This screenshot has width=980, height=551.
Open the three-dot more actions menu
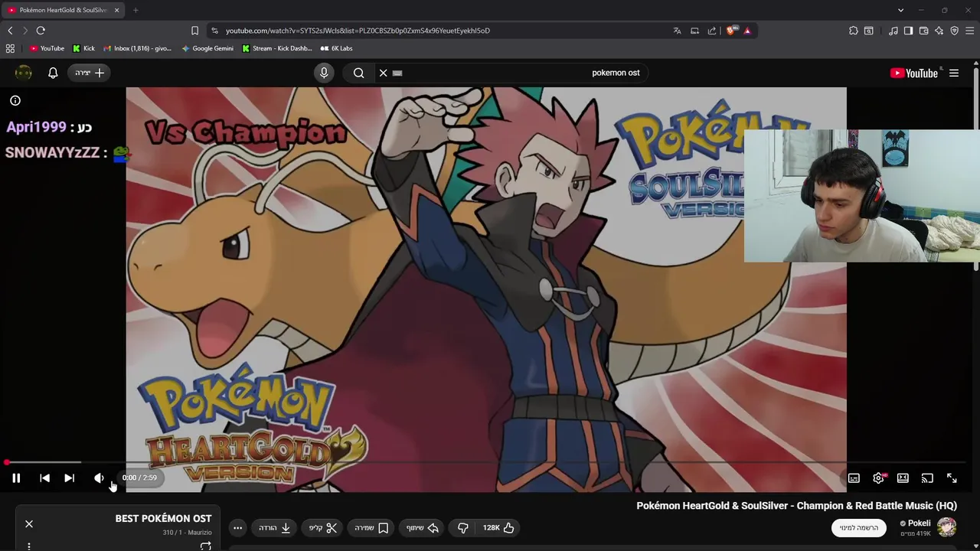(237, 528)
